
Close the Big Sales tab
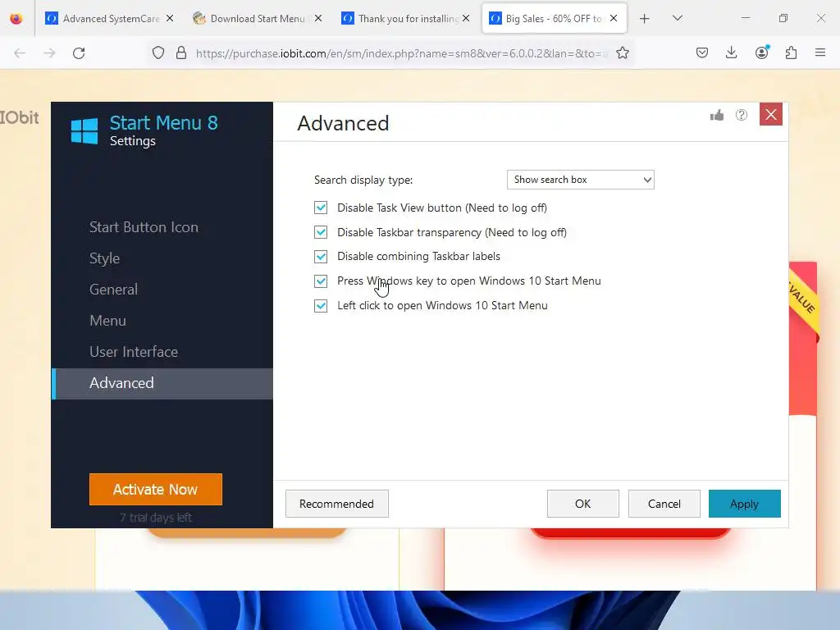(614, 18)
